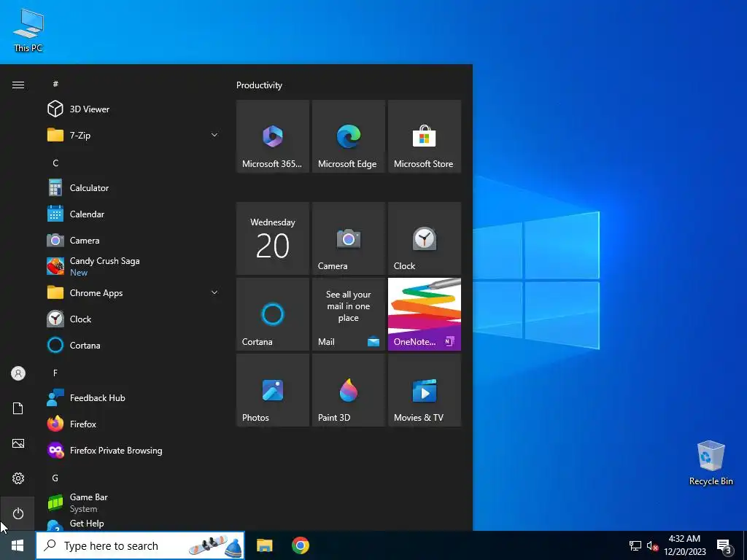Click the 'C' letter group header
This screenshot has height=560, width=747.
point(55,163)
